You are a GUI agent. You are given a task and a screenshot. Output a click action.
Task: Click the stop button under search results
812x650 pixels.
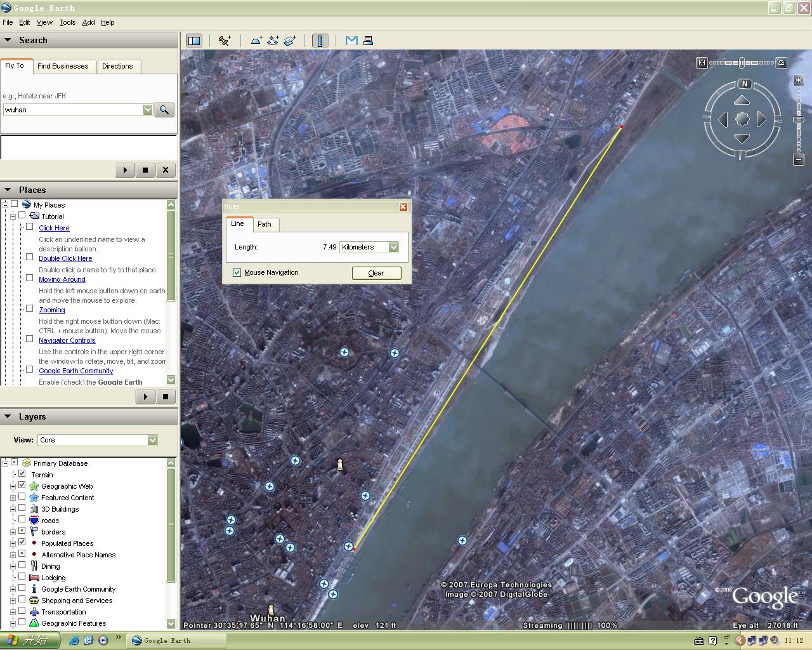click(145, 170)
